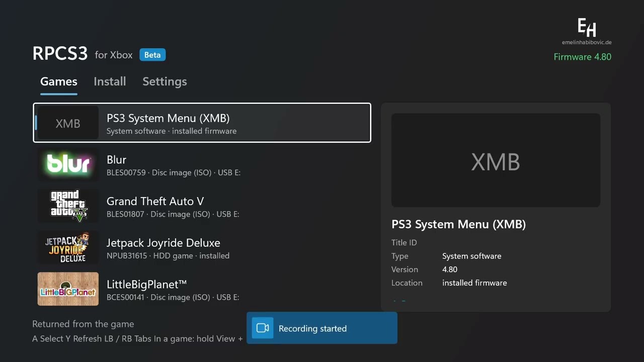Click the Jetpack Joyride Deluxe cover icon
644x362 pixels.
(x=68, y=247)
